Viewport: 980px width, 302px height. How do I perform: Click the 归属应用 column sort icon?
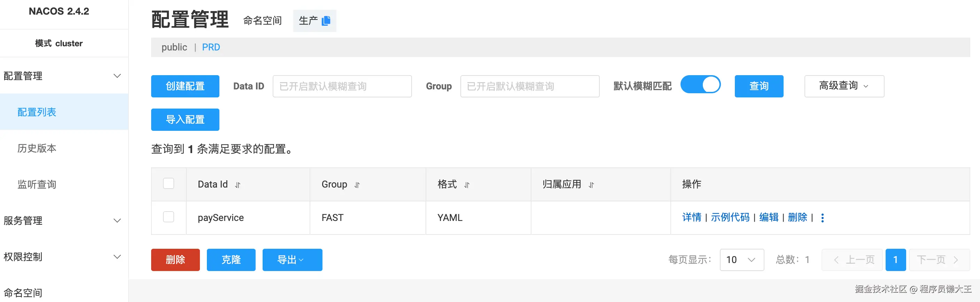591,185
